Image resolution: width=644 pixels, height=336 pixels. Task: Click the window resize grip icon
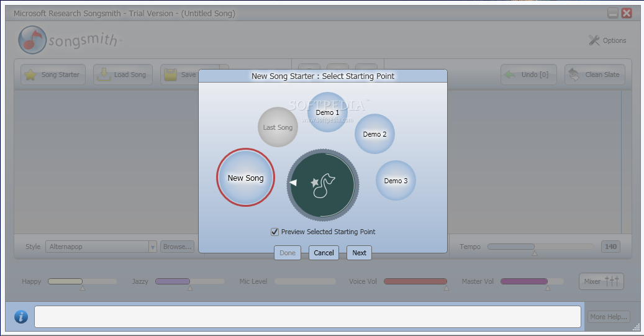[x=636, y=327]
